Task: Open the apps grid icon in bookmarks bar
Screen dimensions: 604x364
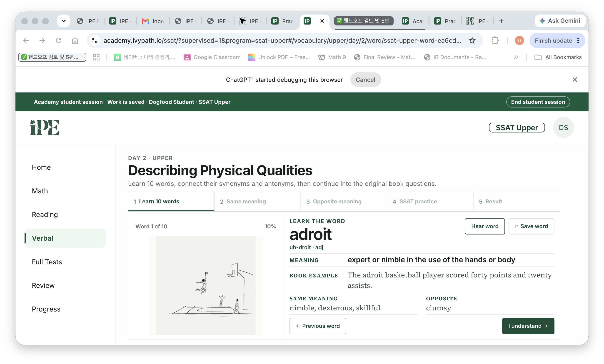Action: click(96, 57)
